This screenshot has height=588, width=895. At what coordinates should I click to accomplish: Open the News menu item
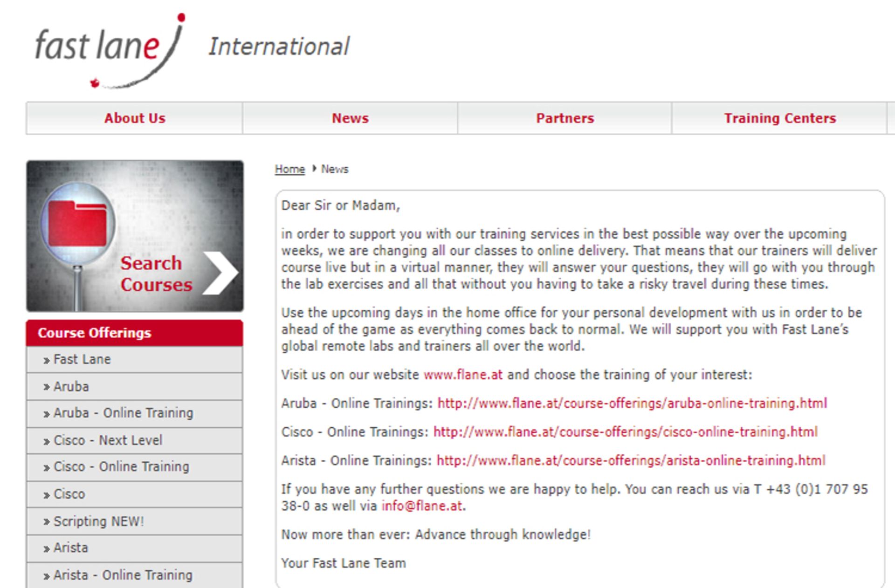[x=350, y=118]
